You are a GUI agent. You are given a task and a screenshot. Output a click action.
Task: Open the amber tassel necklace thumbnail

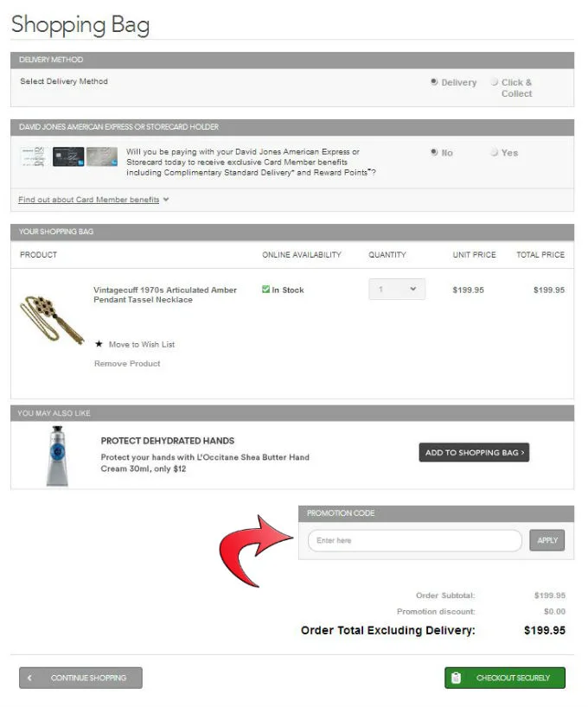tap(51, 320)
